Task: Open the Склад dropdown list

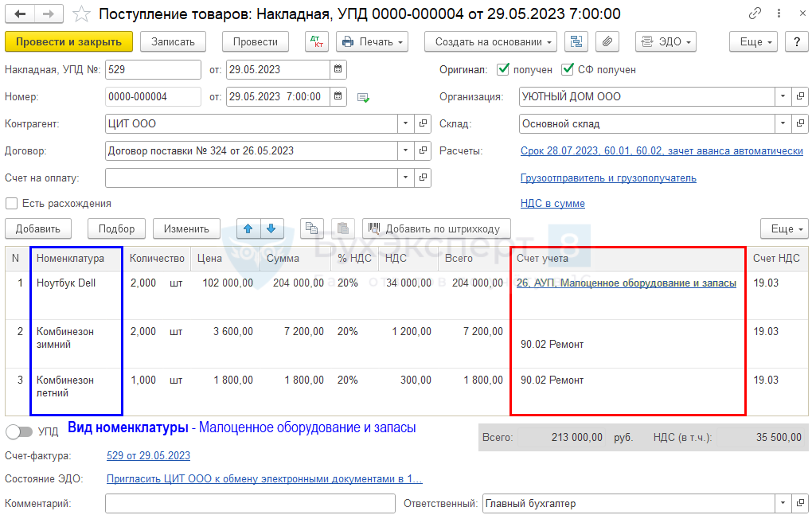Action: [783, 124]
